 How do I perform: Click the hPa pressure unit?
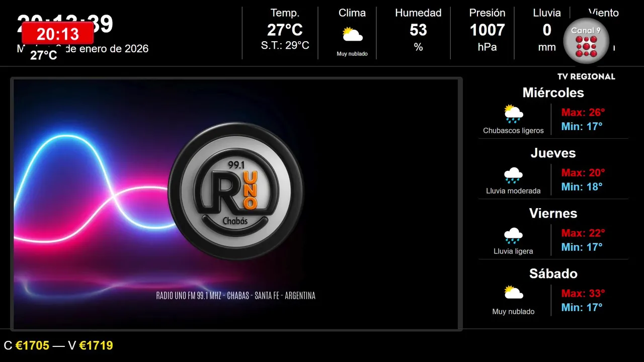tap(487, 47)
